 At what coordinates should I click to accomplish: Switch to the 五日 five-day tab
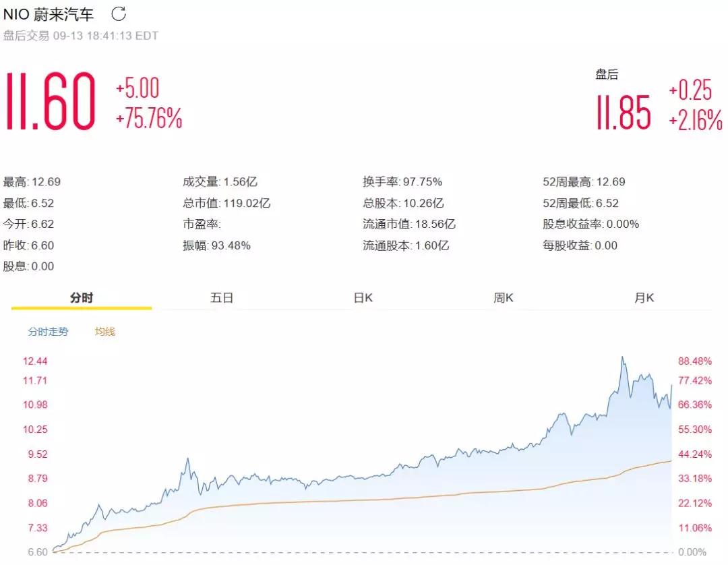(x=221, y=298)
